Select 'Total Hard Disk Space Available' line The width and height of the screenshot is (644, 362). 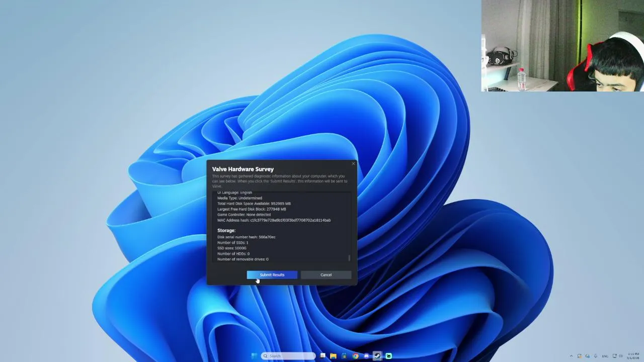point(254,204)
